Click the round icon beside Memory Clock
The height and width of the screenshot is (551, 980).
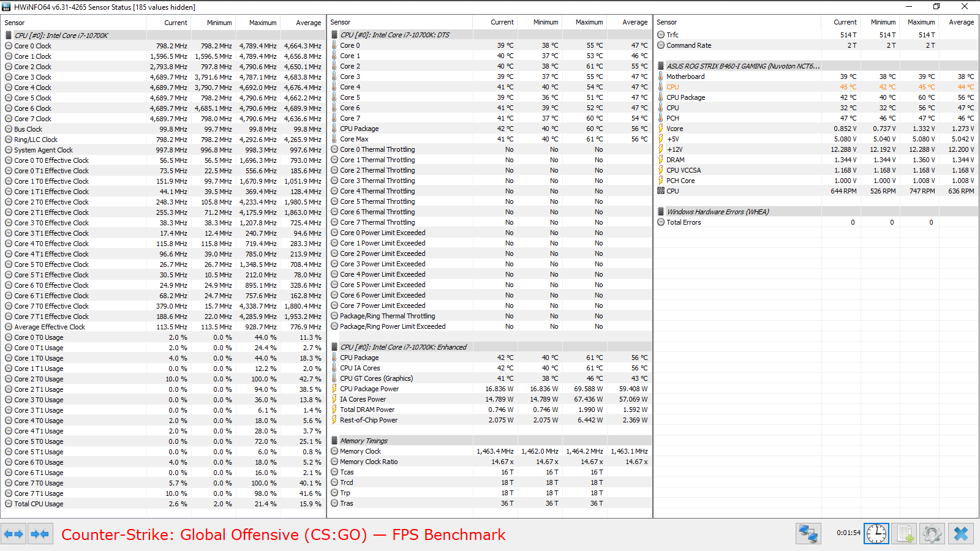(x=334, y=451)
